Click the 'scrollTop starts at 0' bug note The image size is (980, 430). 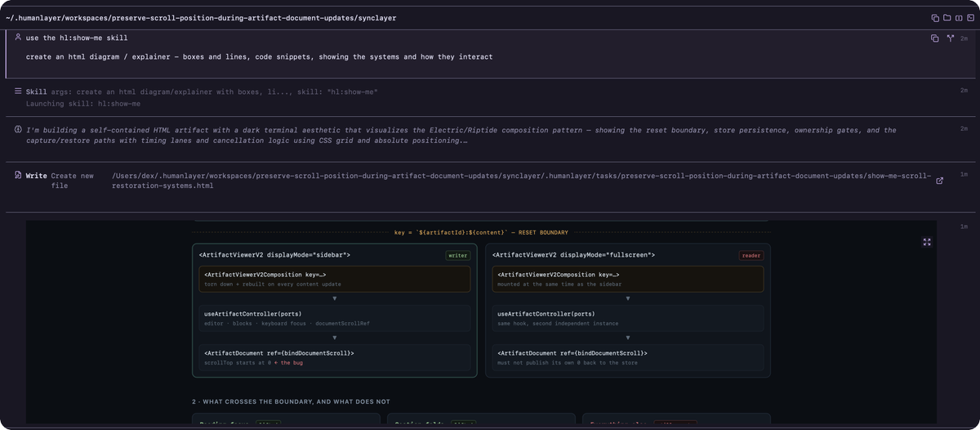253,362
